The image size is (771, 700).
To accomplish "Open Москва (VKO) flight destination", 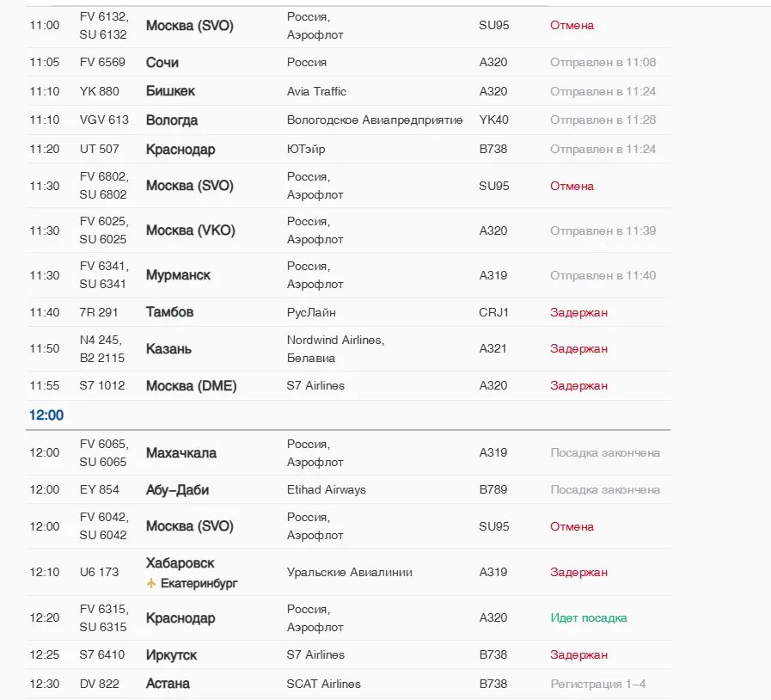I will click(x=191, y=230).
